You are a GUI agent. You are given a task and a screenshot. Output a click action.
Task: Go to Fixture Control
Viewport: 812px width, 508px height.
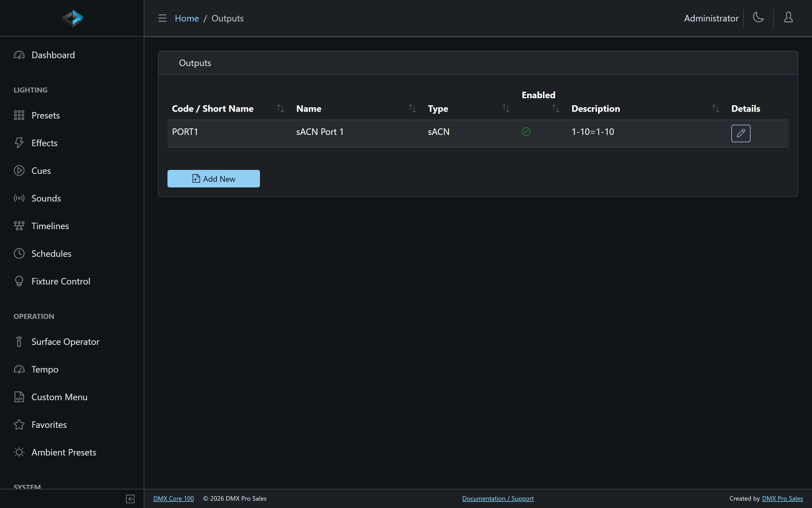coord(72,281)
